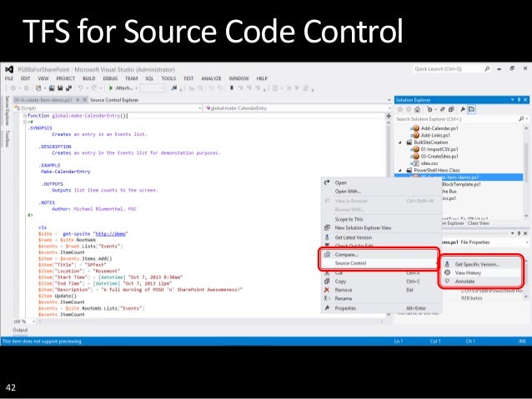Image resolution: width=532 pixels, height=399 pixels.
Task: Click Collapse All icon in Solution Explorer toolbar
Action: (x=451, y=109)
